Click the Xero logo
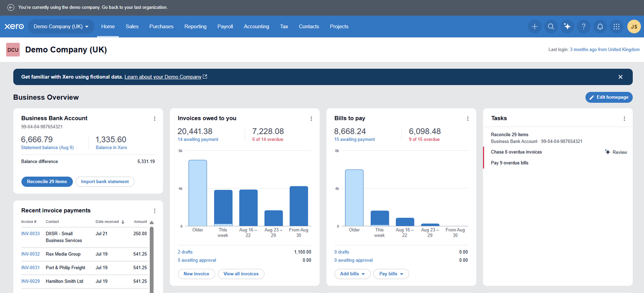This screenshot has height=293, width=644. click(14, 27)
